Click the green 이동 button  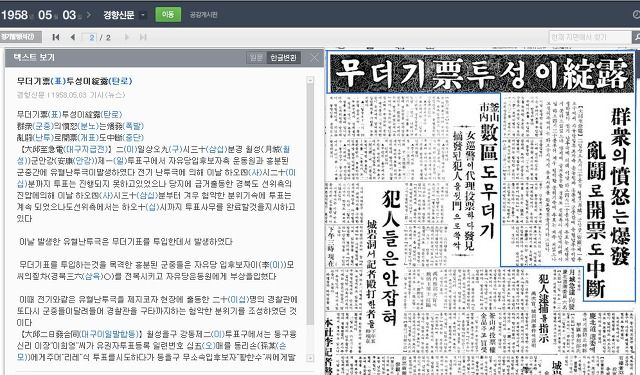point(168,15)
